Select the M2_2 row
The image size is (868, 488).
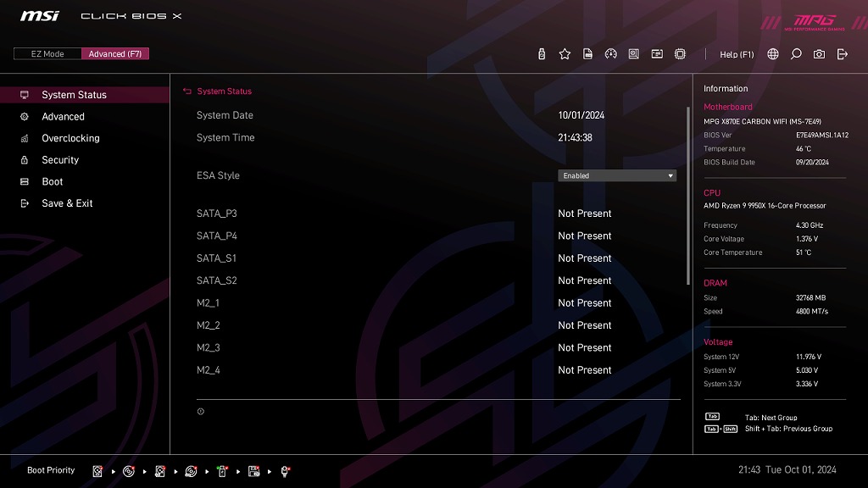437,325
